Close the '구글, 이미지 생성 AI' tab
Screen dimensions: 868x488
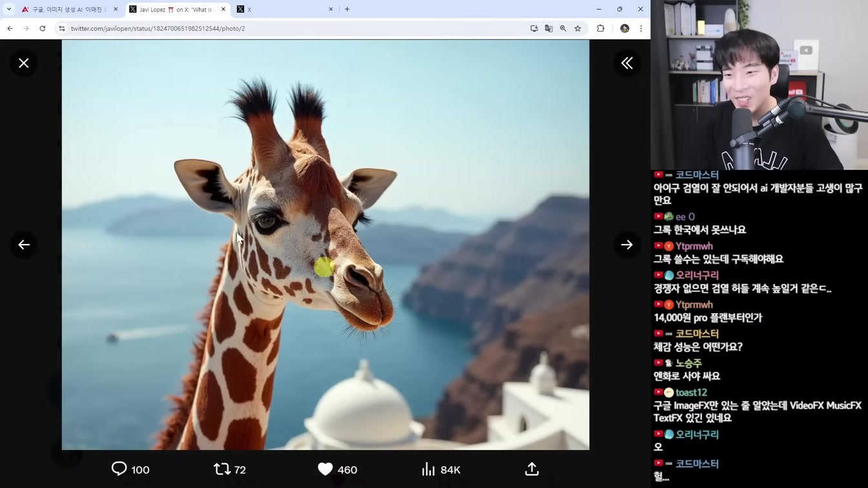coord(116,10)
